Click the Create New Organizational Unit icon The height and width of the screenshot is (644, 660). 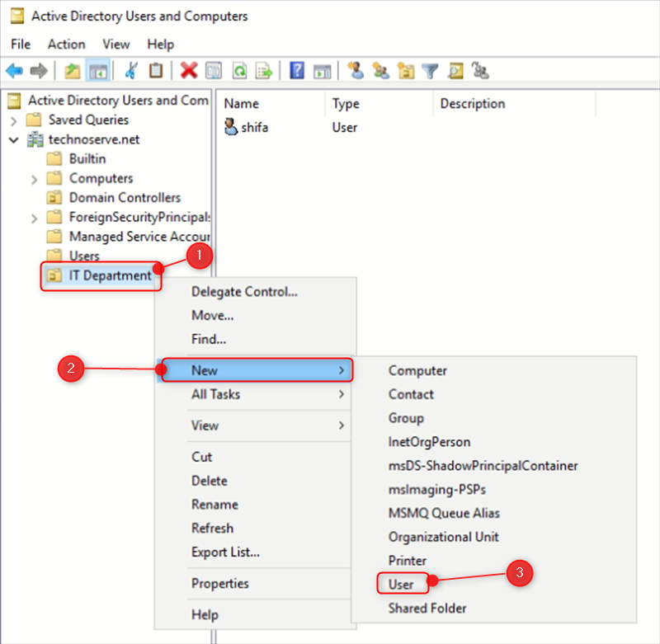(405, 70)
